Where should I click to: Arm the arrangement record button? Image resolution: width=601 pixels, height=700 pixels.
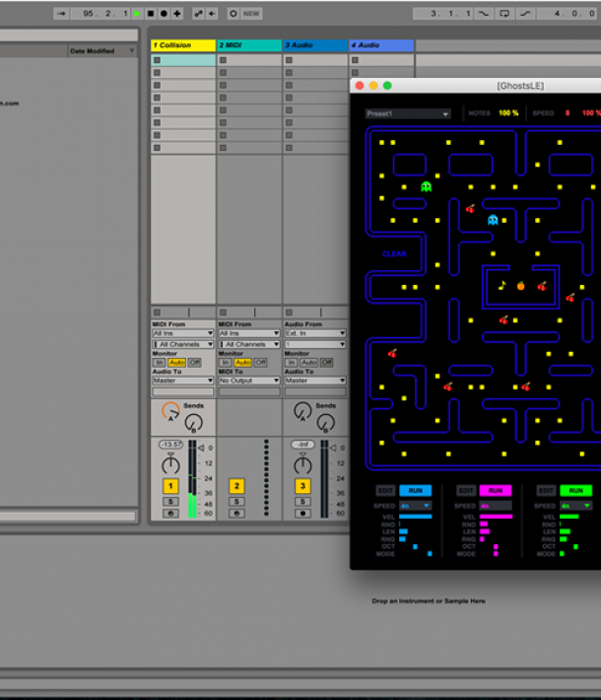click(x=164, y=14)
